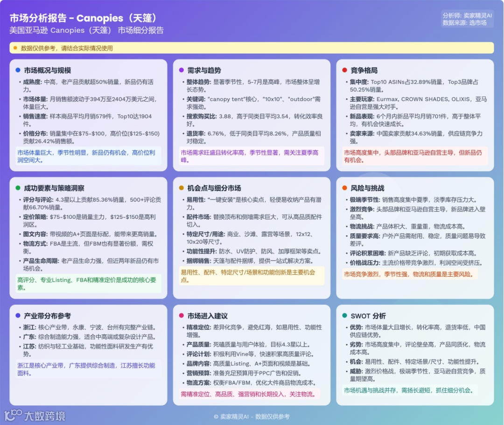Click the amber dot beside 机会点与细分市场

click(x=181, y=188)
